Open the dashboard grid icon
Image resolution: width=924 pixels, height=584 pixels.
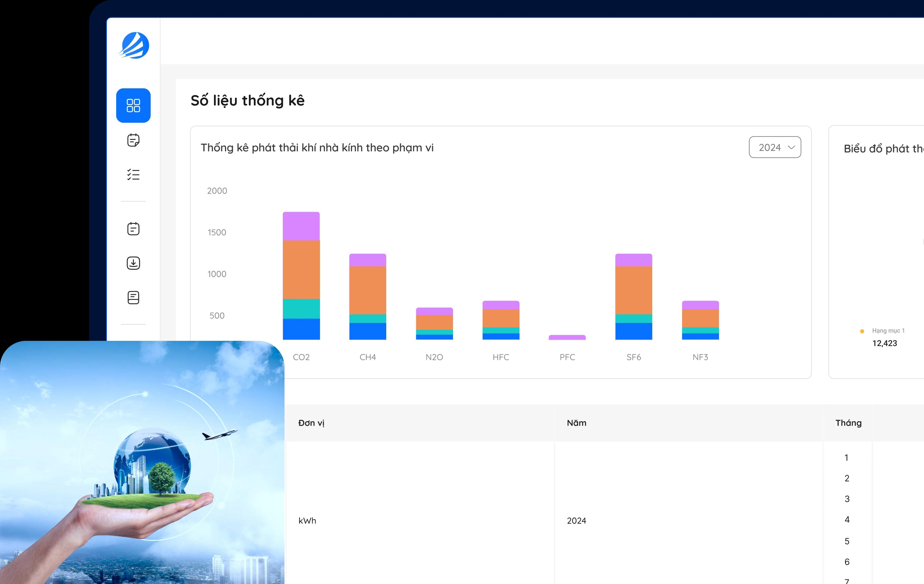[x=133, y=106]
